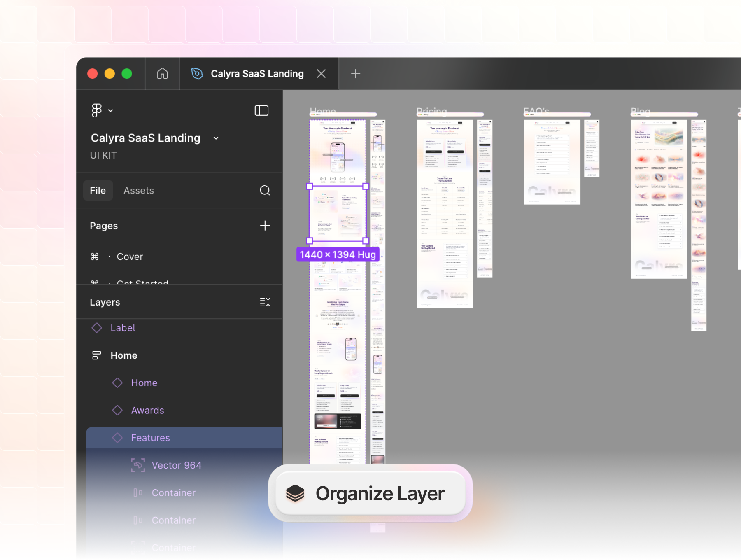741x560 pixels.
Task: Click the Organize Layer stack icon
Action: point(295,493)
